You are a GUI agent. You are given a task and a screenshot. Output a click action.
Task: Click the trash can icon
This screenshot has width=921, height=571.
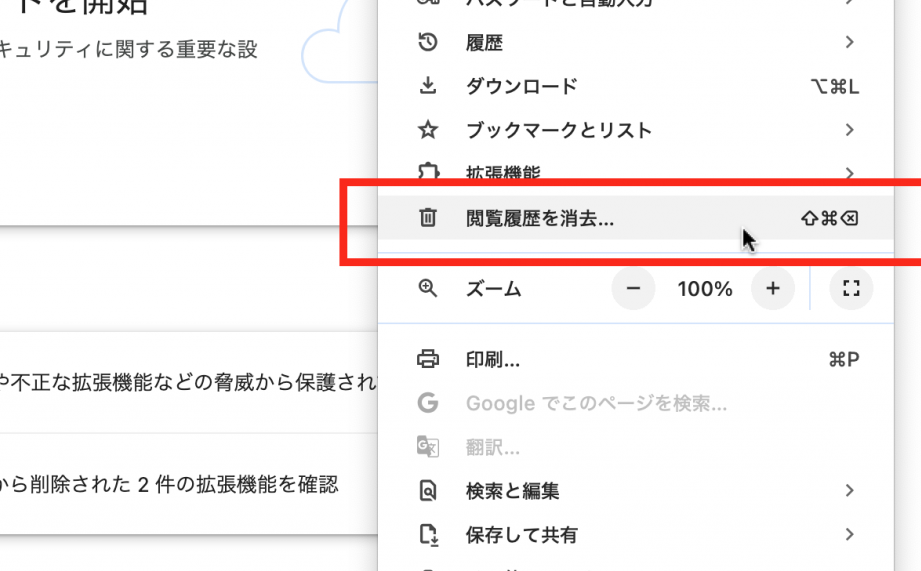(x=428, y=218)
